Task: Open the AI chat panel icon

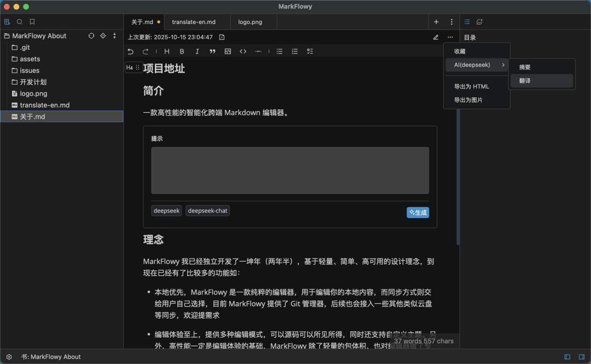Action: [x=479, y=22]
